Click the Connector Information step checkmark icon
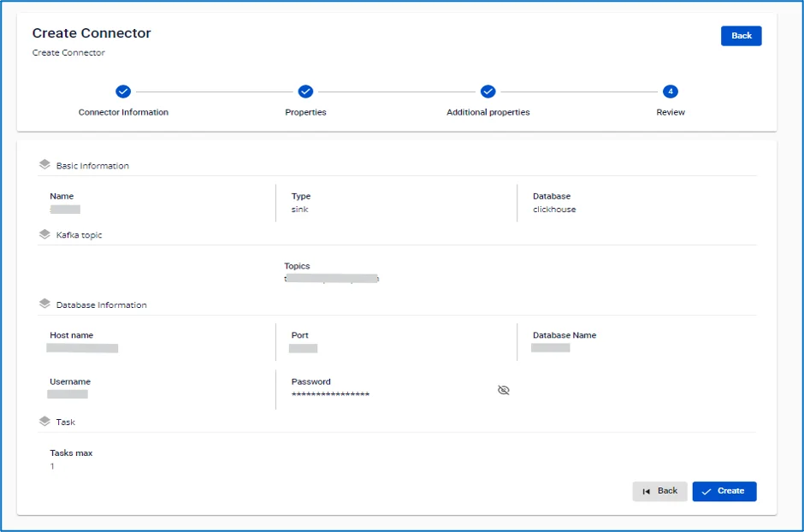804x532 pixels. tap(123, 92)
